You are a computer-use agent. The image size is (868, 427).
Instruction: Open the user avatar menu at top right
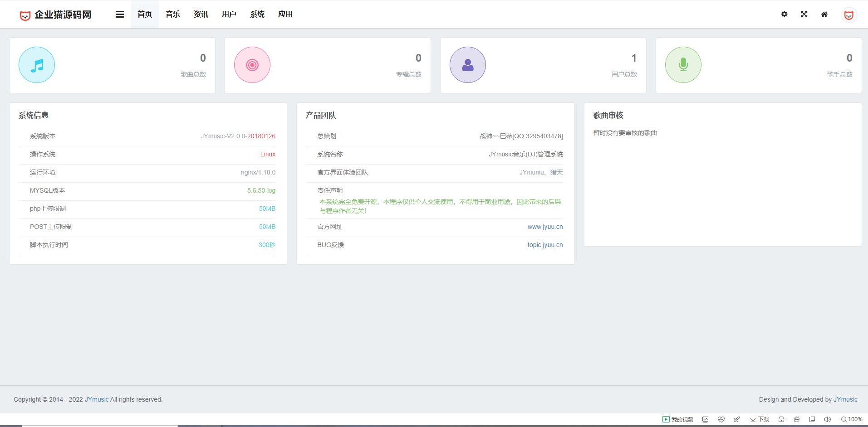[848, 15]
